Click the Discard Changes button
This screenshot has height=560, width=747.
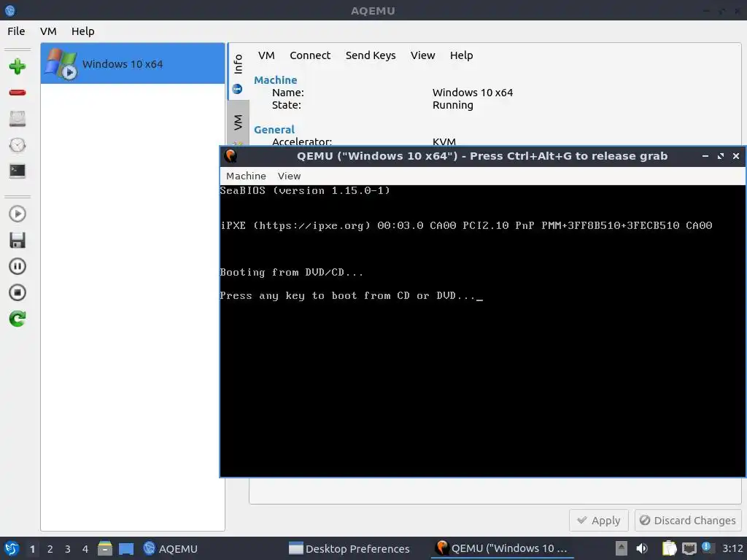[x=688, y=521]
